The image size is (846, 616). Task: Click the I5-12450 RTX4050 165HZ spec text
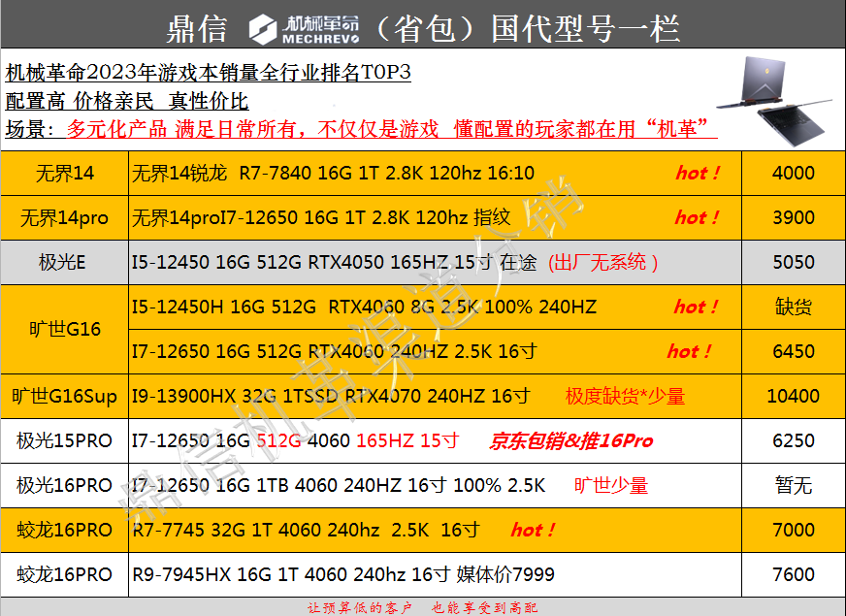point(334,263)
